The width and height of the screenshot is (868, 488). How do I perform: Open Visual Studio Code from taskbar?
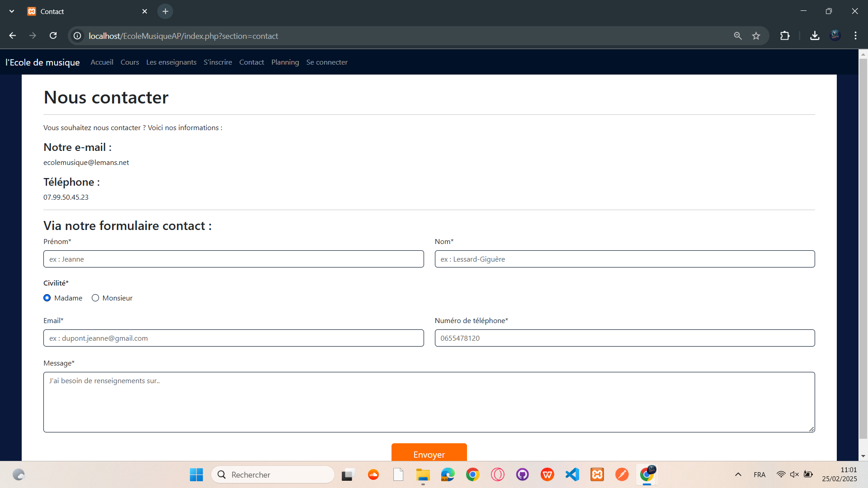click(572, 474)
